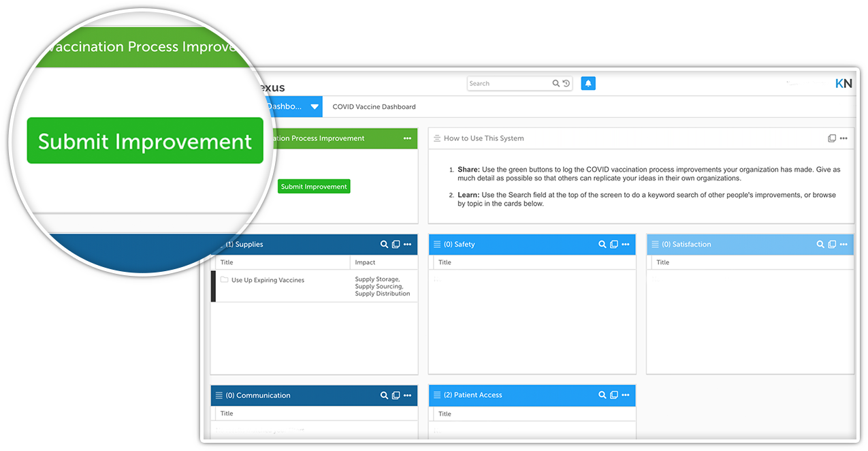Click the Title column header in the Communication card
Viewport: 868px width, 451px height.
coord(227,414)
